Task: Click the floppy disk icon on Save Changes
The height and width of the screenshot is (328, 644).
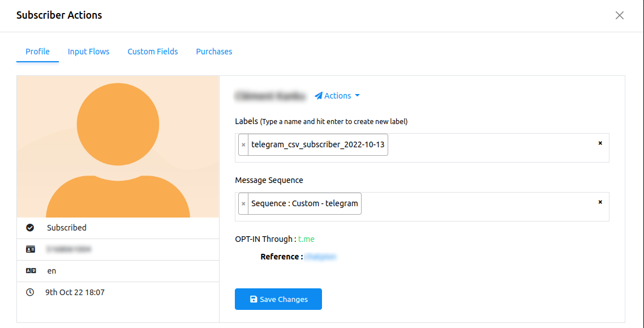Action: [x=253, y=299]
